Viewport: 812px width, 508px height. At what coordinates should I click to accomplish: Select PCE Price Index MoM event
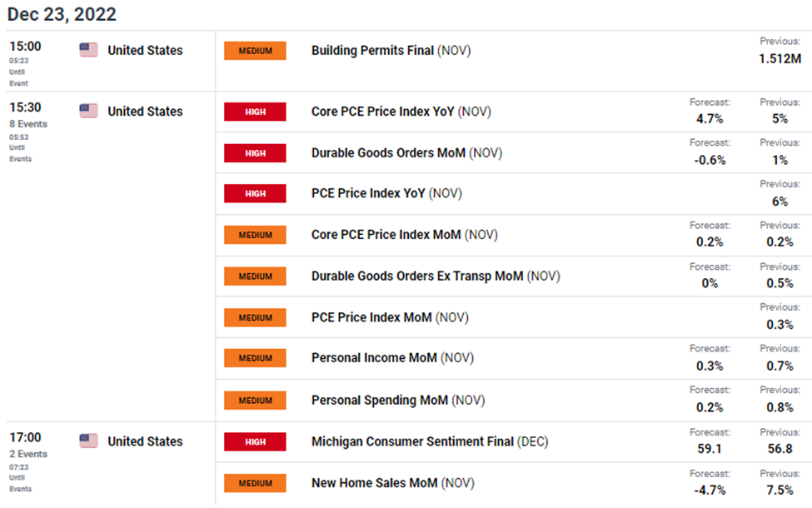click(371, 317)
